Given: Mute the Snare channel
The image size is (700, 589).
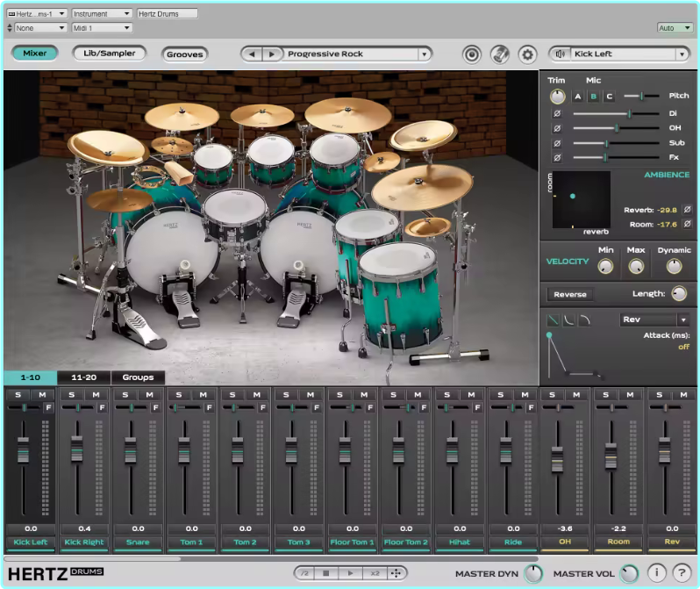Looking at the screenshot, I should [149, 395].
